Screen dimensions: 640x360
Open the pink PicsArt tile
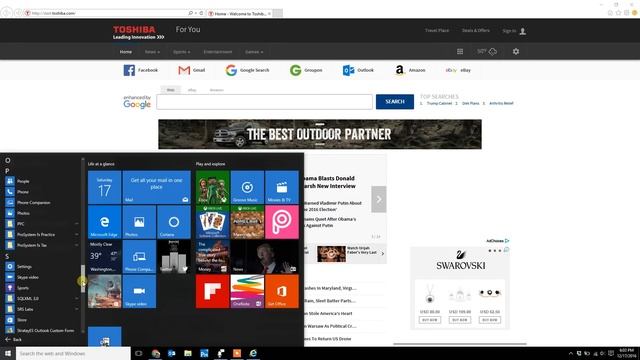[x=282, y=222]
